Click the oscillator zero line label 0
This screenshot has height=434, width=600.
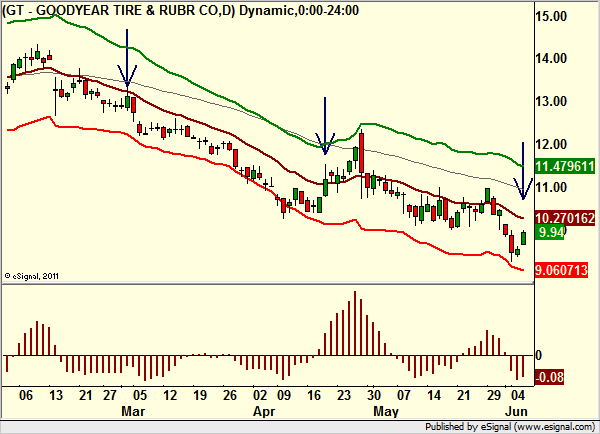pyautogui.click(x=538, y=355)
